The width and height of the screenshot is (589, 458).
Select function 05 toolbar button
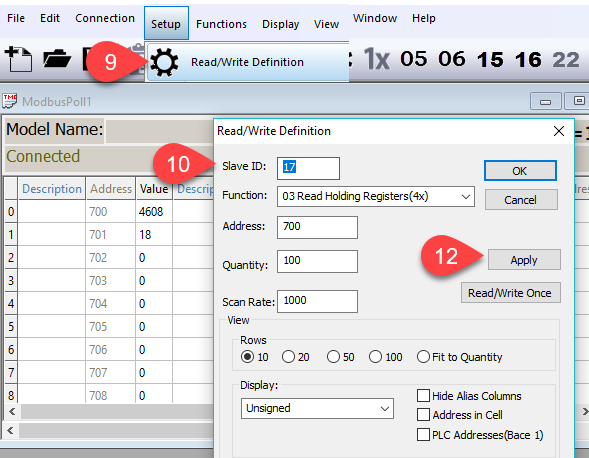(414, 59)
